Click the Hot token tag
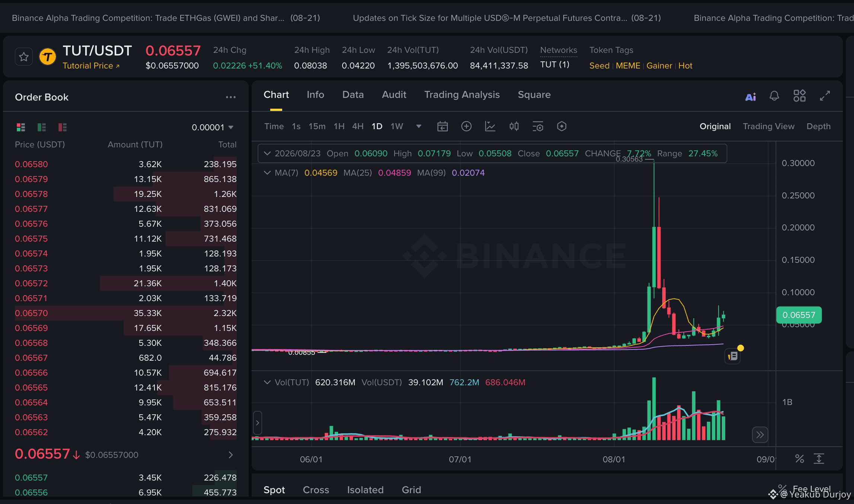This screenshot has height=504, width=854. click(x=685, y=66)
